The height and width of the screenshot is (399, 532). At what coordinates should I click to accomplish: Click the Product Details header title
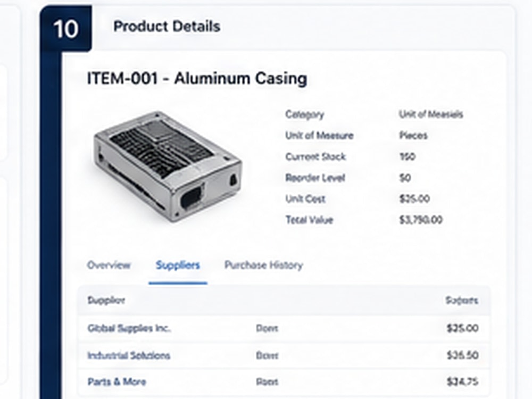167,27
